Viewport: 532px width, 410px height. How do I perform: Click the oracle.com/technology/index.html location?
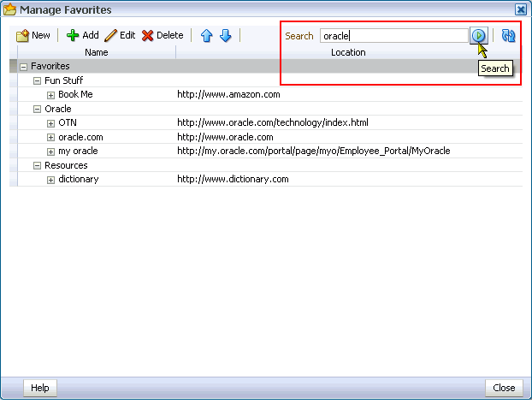(273, 122)
